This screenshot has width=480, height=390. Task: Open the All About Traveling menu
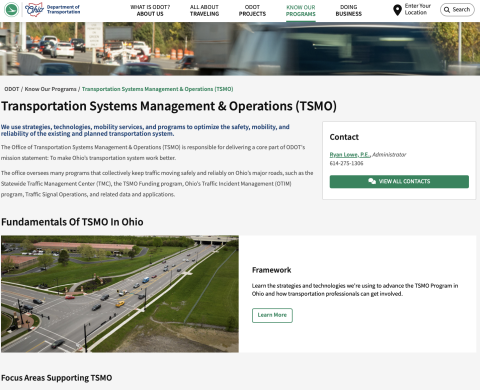click(x=204, y=10)
